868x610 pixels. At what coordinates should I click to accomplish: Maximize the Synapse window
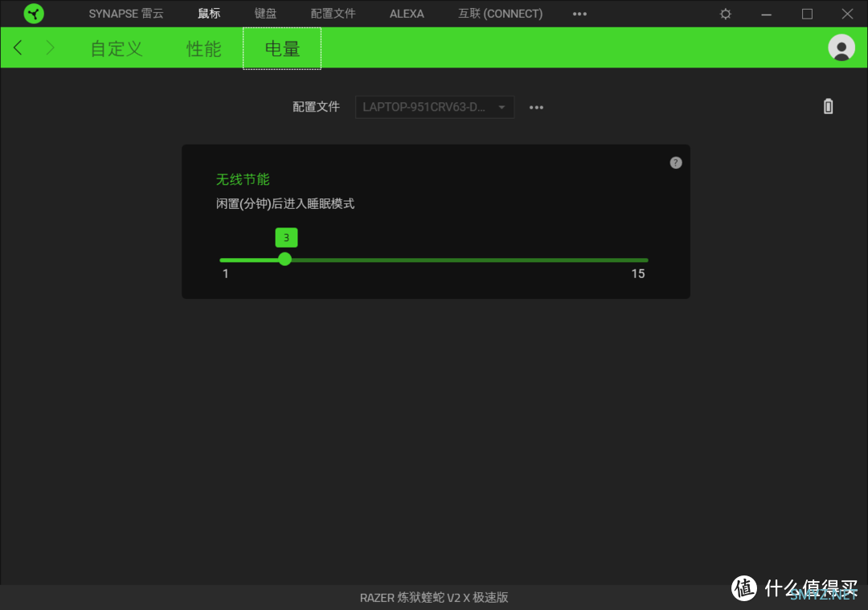(x=807, y=14)
